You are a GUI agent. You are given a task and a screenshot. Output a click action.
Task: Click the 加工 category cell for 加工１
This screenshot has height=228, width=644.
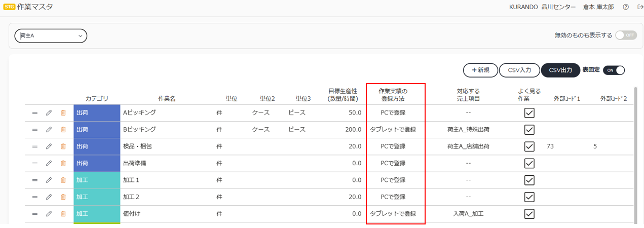tap(97, 180)
